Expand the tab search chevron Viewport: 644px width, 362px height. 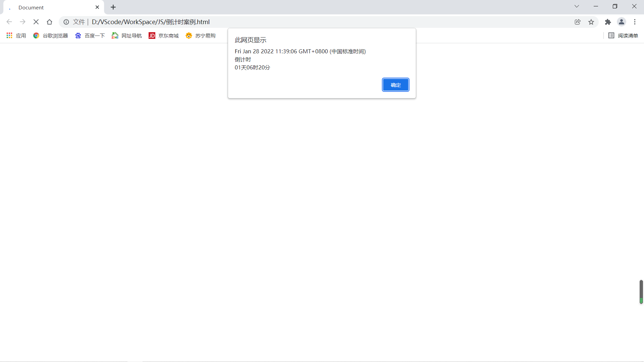tap(577, 6)
